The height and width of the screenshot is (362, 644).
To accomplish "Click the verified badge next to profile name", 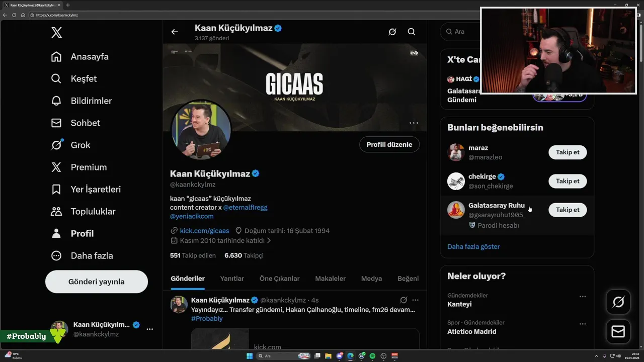I will coord(256,173).
